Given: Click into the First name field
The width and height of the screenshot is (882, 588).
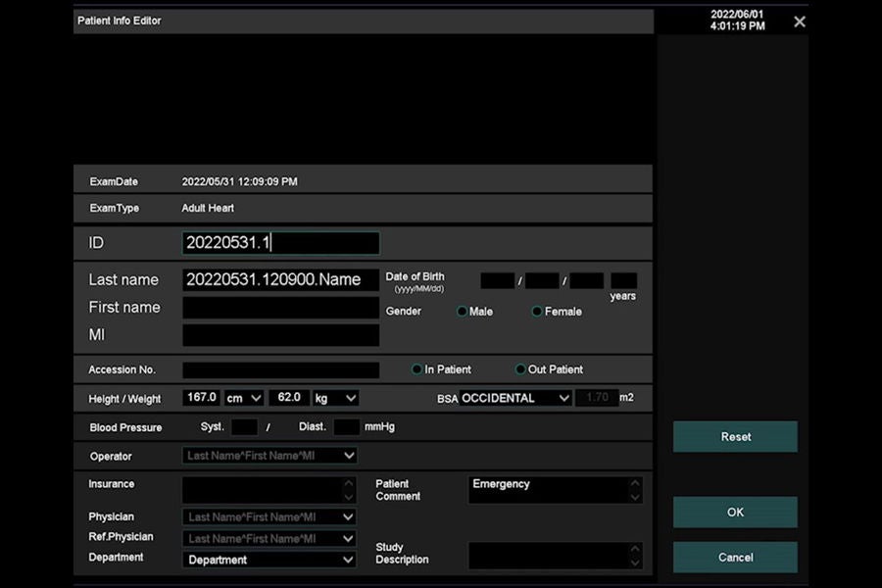Looking at the screenshot, I should [x=280, y=308].
